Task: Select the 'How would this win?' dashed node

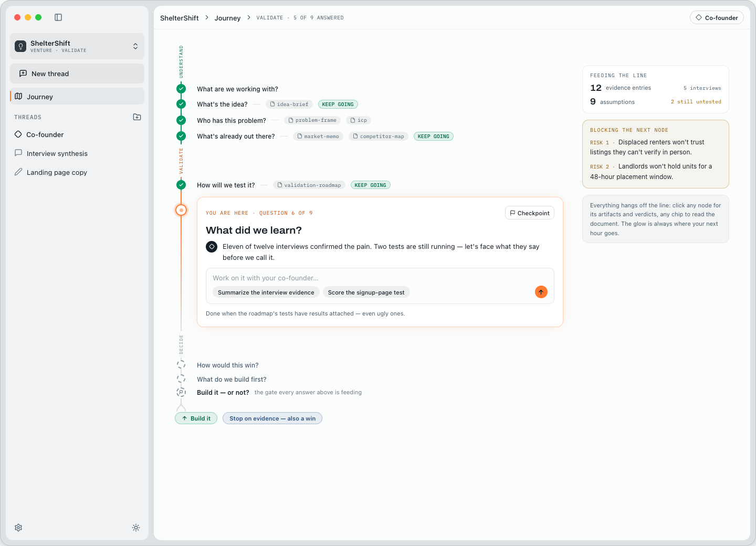Action: tap(181, 365)
